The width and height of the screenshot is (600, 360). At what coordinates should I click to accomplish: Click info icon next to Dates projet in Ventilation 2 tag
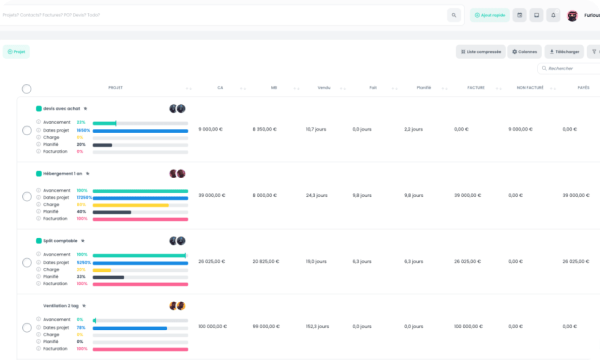(x=38, y=327)
